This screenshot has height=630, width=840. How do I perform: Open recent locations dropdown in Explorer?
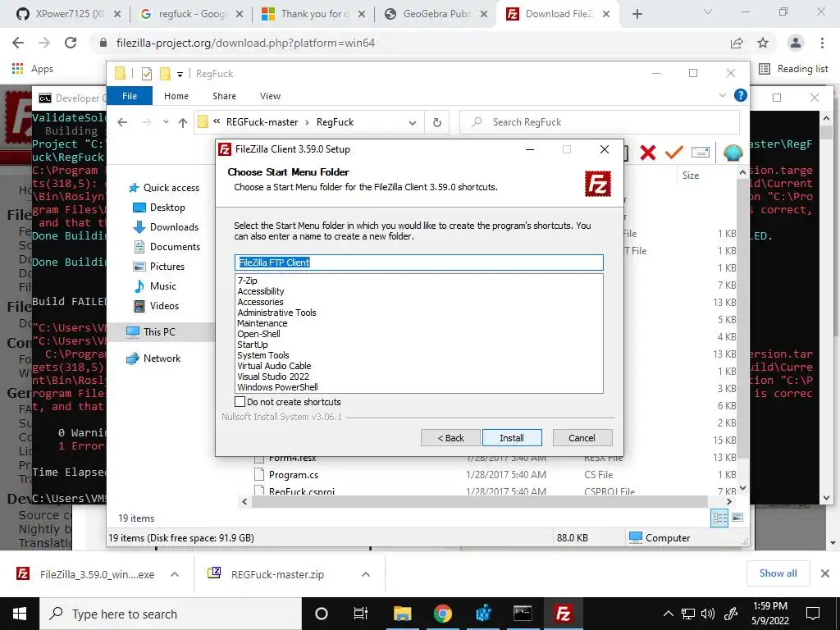166,122
